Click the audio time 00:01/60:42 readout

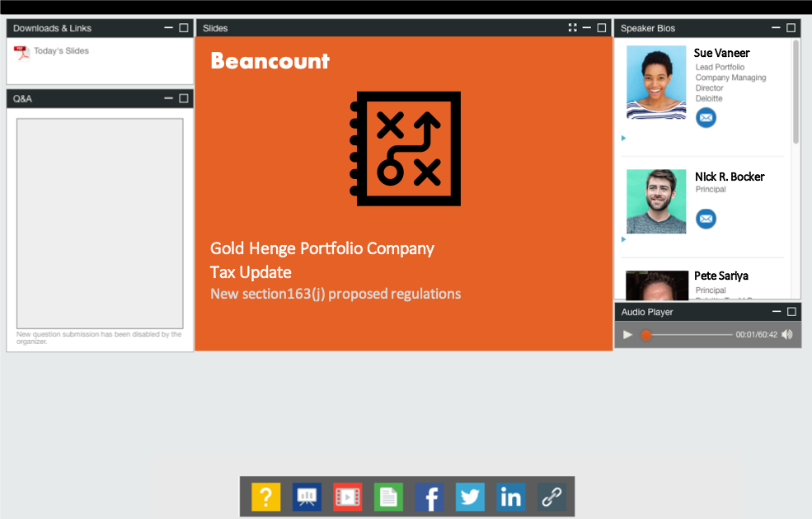pyautogui.click(x=757, y=335)
